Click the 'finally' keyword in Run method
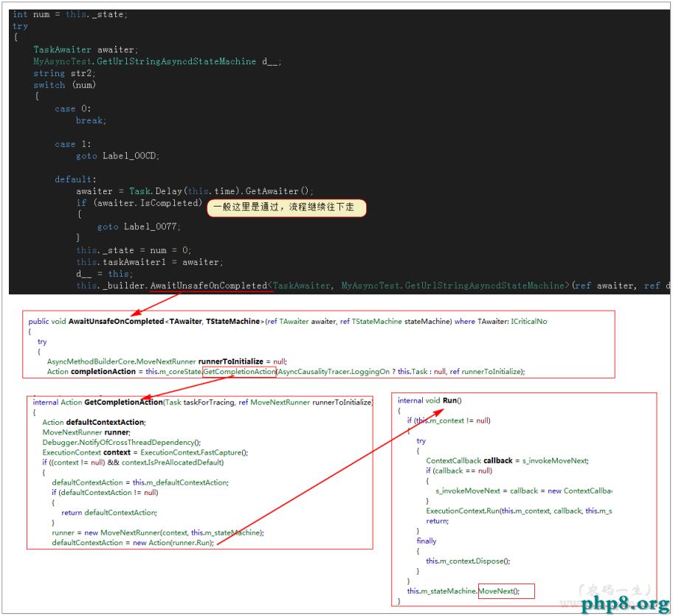 tap(427, 541)
